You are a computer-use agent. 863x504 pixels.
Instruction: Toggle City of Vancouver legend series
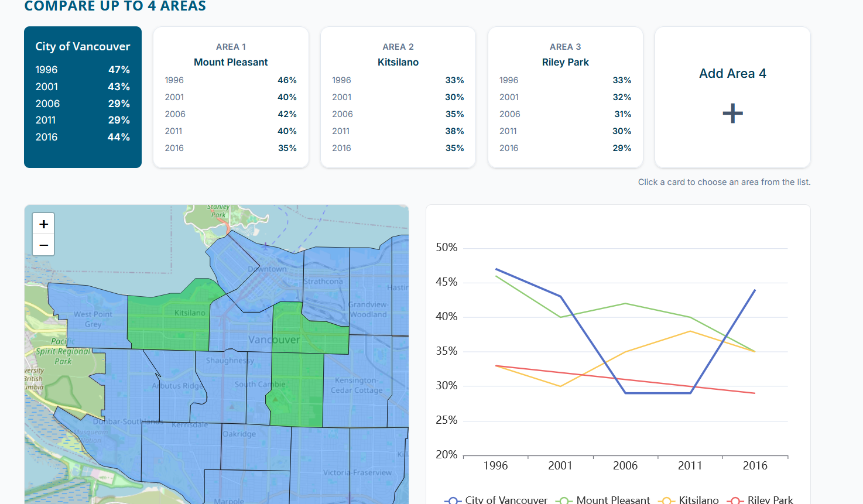pos(496,499)
